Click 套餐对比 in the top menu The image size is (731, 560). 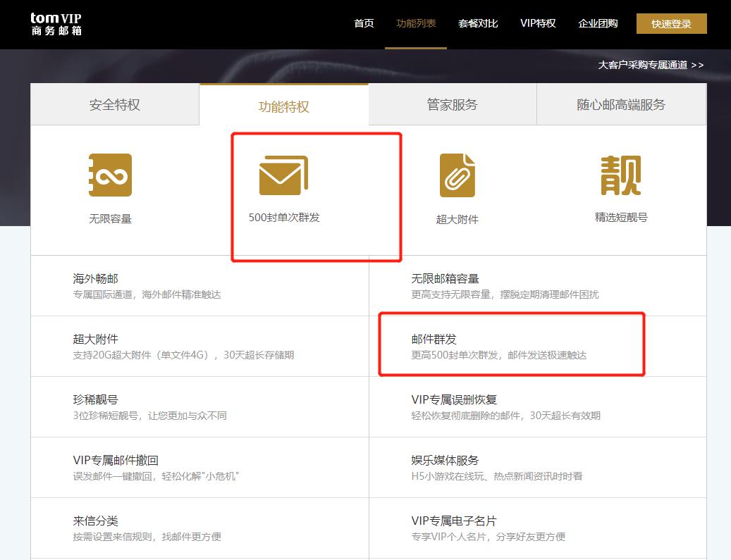point(478,23)
